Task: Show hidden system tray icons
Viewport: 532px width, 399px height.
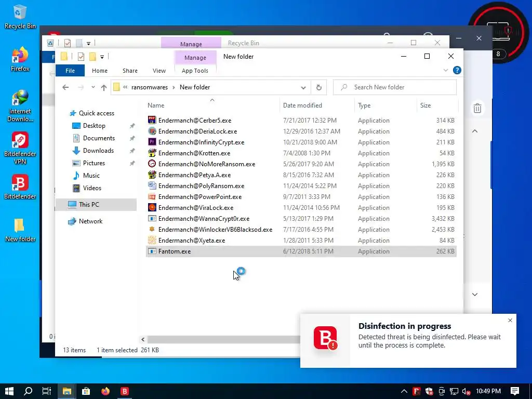Action: (x=404, y=391)
